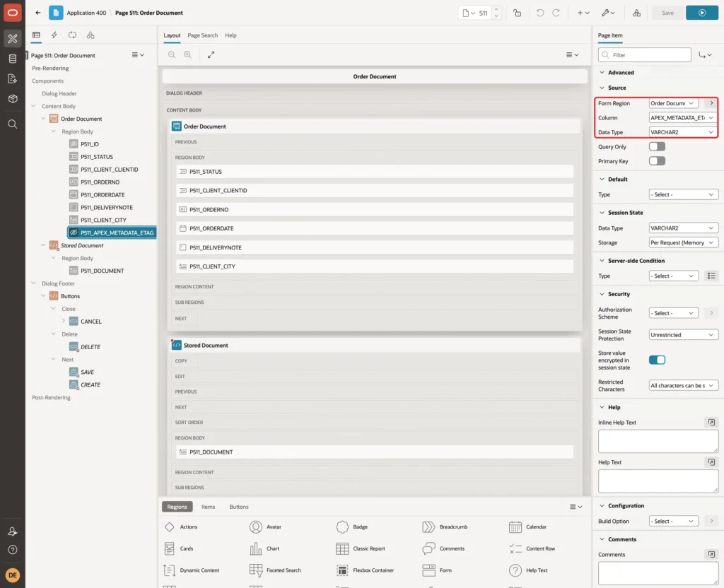
Task: Open the Create plus menu
Action: pyautogui.click(x=583, y=13)
